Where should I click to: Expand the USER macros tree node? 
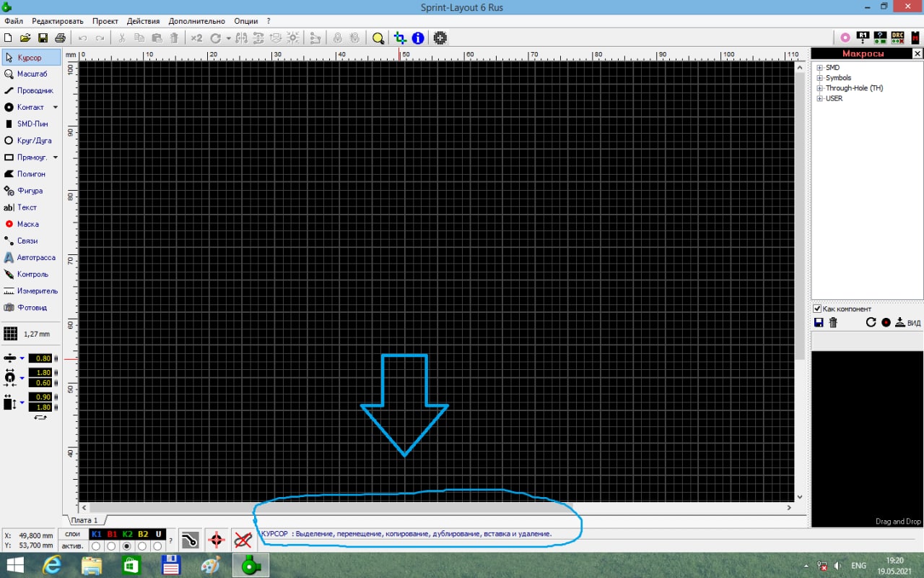coord(820,98)
